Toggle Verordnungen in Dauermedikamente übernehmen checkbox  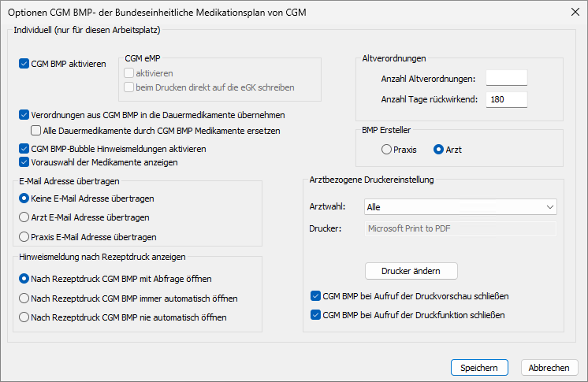point(24,115)
